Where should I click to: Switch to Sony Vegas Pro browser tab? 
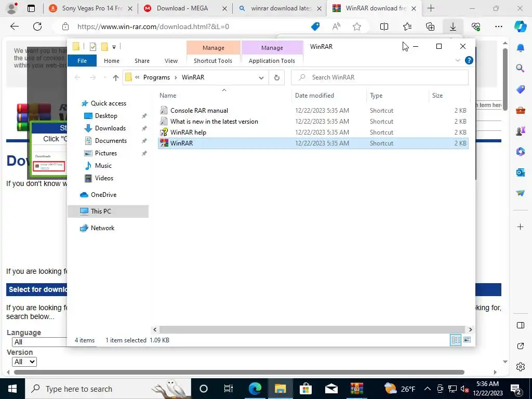pyautogui.click(x=90, y=8)
